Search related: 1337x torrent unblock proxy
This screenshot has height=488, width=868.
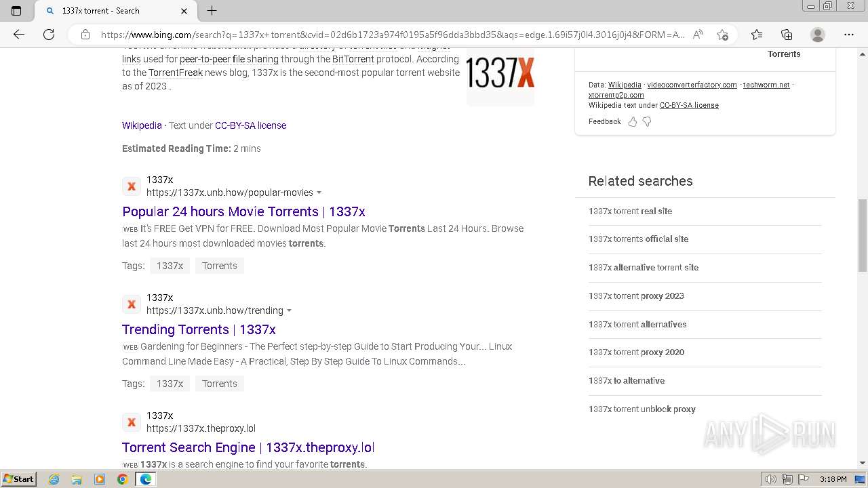tap(642, 409)
